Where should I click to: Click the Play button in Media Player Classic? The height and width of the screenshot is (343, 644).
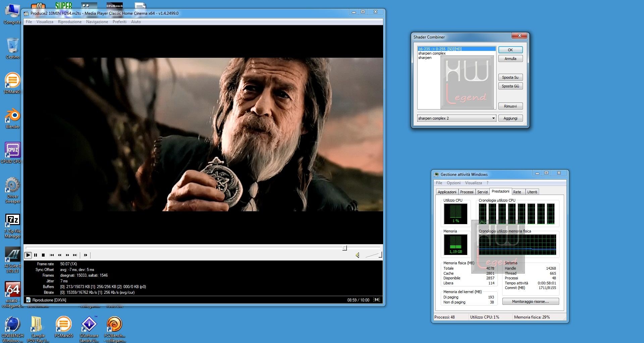point(28,255)
